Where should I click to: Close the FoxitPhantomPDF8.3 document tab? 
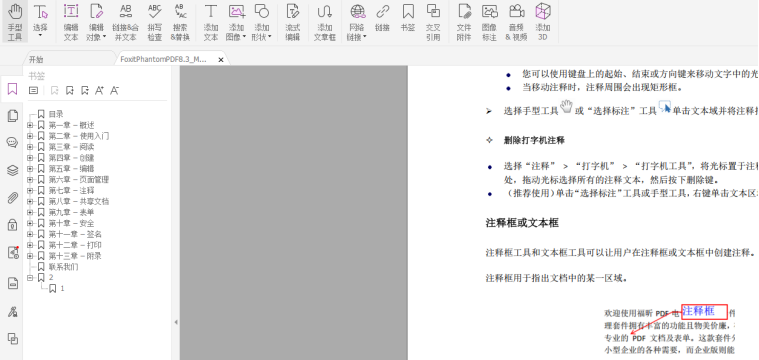[221, 60]
